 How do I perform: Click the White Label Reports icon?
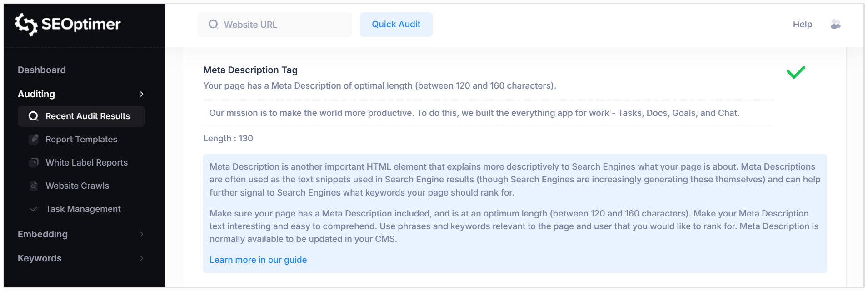(x=35, y=162)
